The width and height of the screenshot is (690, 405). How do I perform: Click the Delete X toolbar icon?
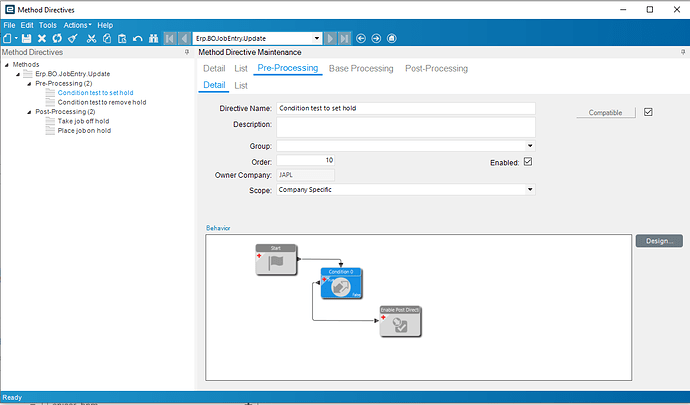pos(42,38)
